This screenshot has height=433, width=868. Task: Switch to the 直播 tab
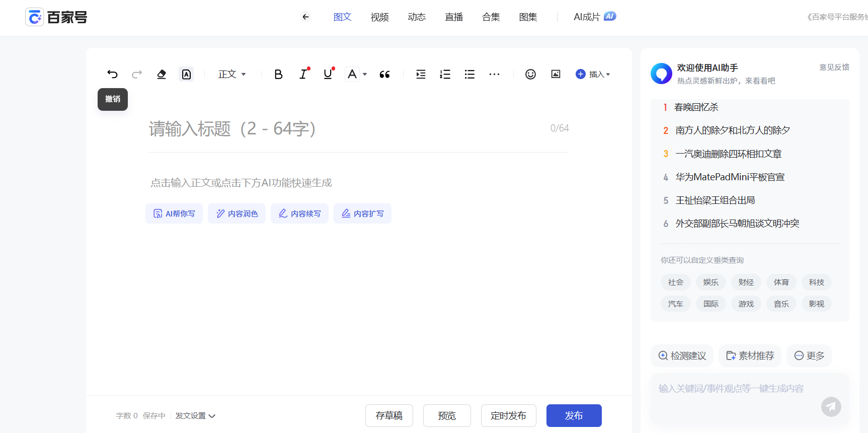(454, 17)
